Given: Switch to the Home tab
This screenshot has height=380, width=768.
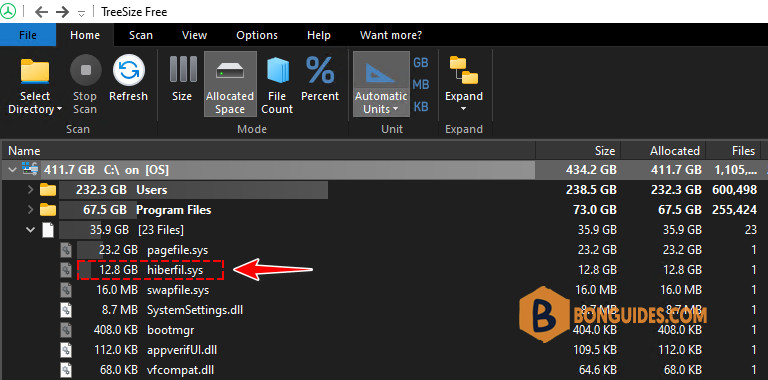Looking at the screenshot, I should pyautogui.click(x=85, y=35).
